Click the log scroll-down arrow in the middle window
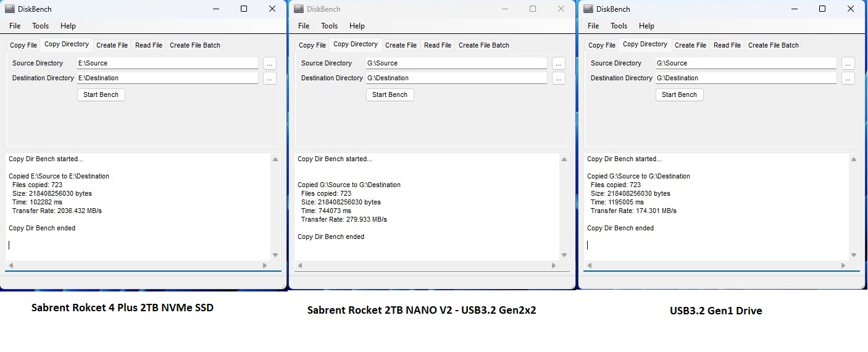 click(564, 255)
